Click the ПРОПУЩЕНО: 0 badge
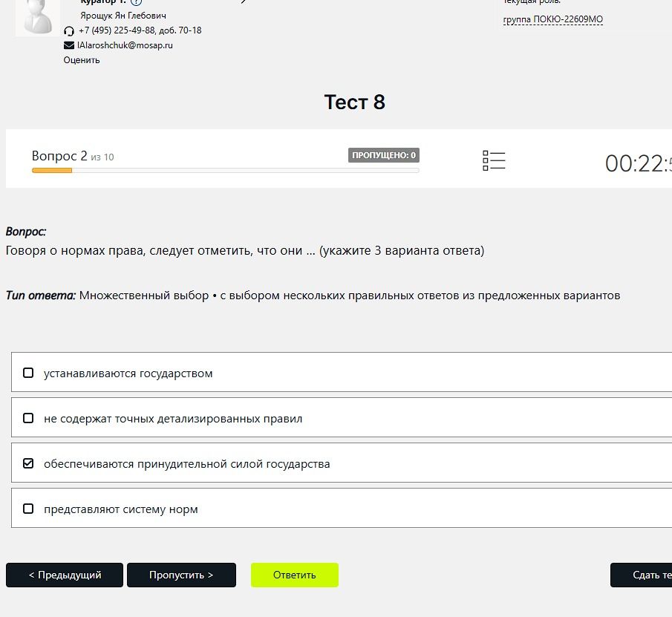 [x=384, y=155]
